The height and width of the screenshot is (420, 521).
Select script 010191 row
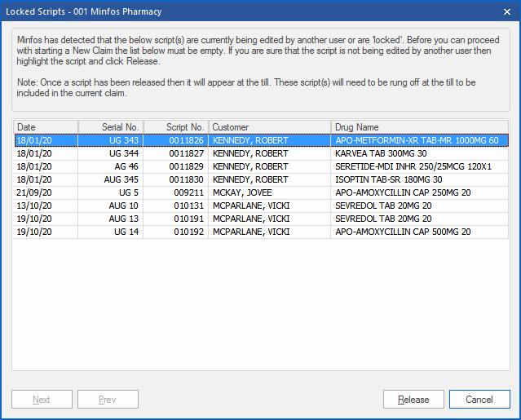pos(261,219)
